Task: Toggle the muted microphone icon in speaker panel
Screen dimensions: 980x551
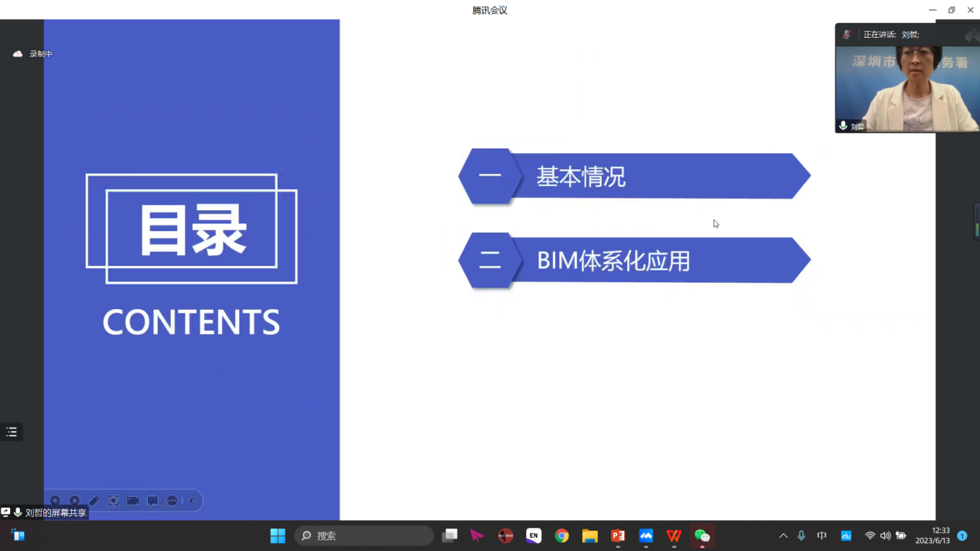Action: point(847,35)
